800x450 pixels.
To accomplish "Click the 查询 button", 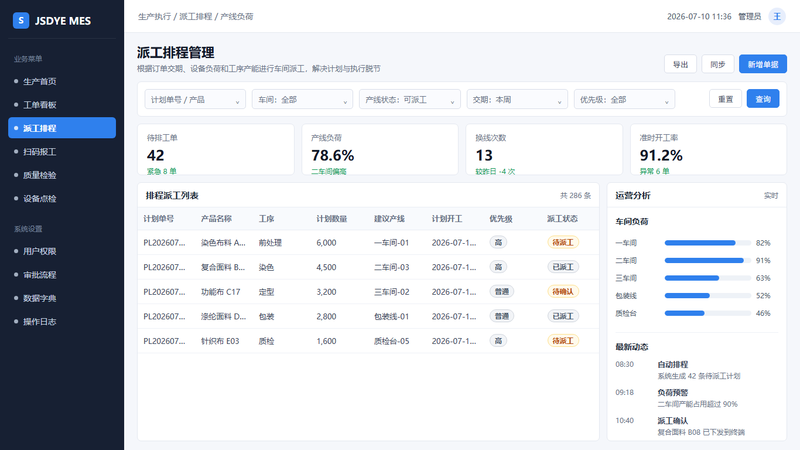I will pos(763,99).
